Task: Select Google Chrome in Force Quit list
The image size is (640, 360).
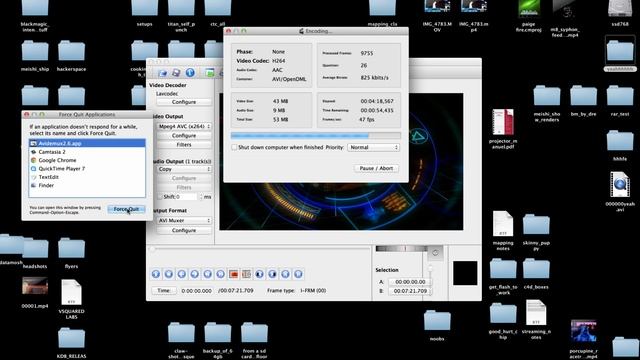Action: coord(87,160)
